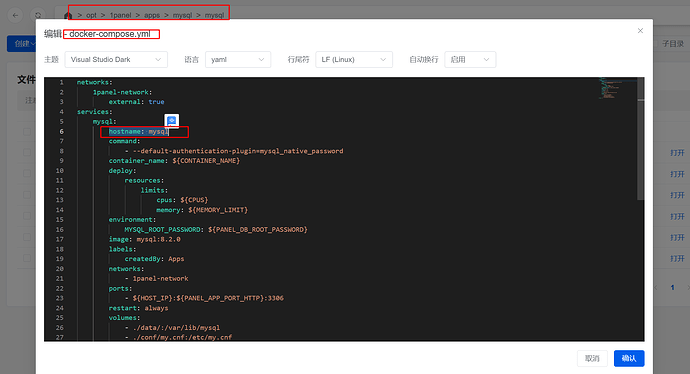Click the refresh icon beside back arrow
This screenshot has height=374, width=690.
click(38, 15)
